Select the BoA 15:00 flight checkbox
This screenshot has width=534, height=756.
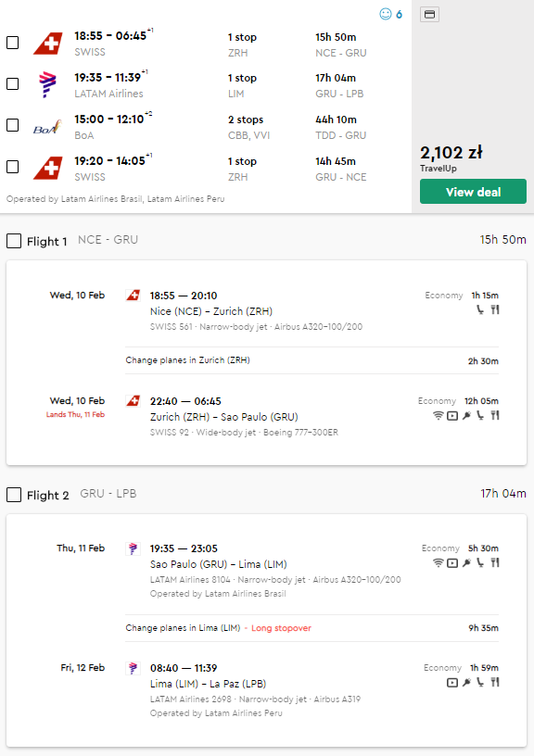tap(13, 125)
